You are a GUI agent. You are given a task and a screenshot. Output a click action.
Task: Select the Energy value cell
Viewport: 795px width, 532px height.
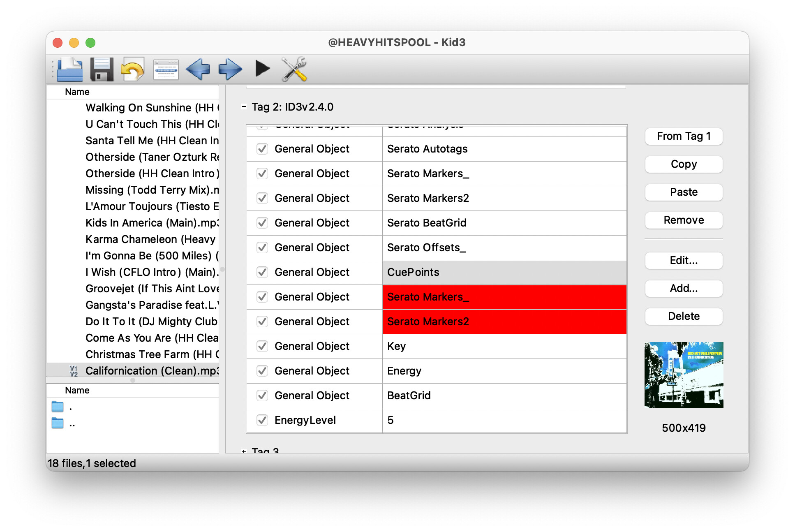click(504, 371)
